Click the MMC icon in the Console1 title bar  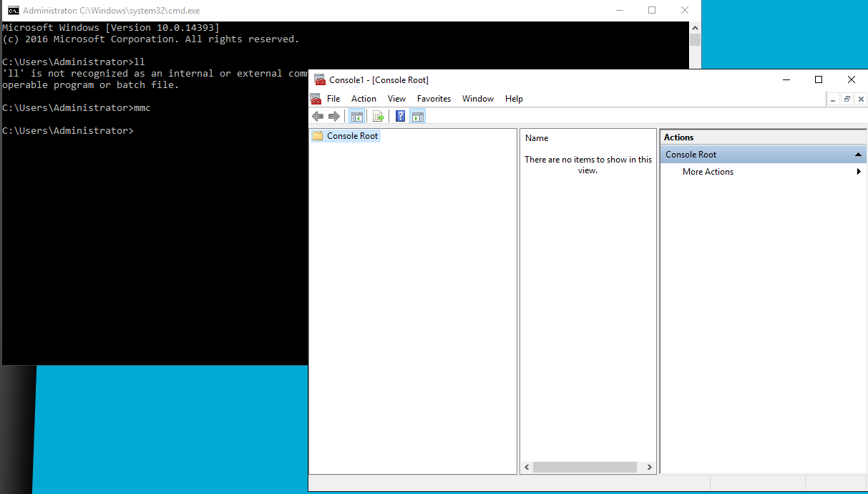tap(320, 79)
